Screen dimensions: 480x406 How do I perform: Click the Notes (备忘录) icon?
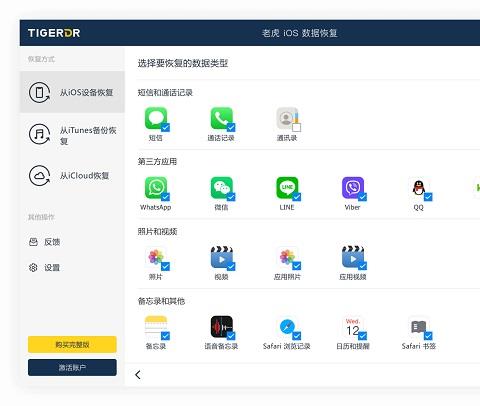(156, 327)
